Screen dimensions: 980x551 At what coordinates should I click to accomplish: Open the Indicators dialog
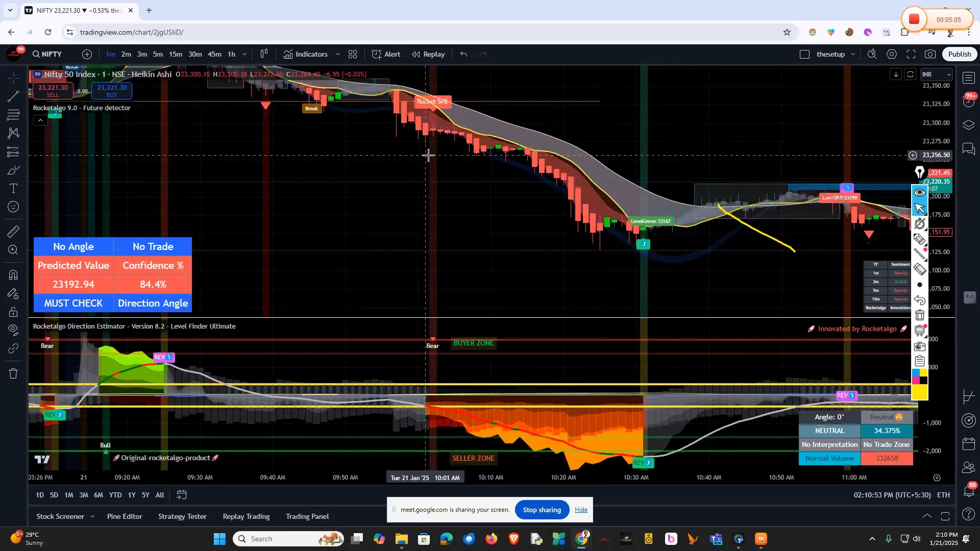[x=306, y=54]
